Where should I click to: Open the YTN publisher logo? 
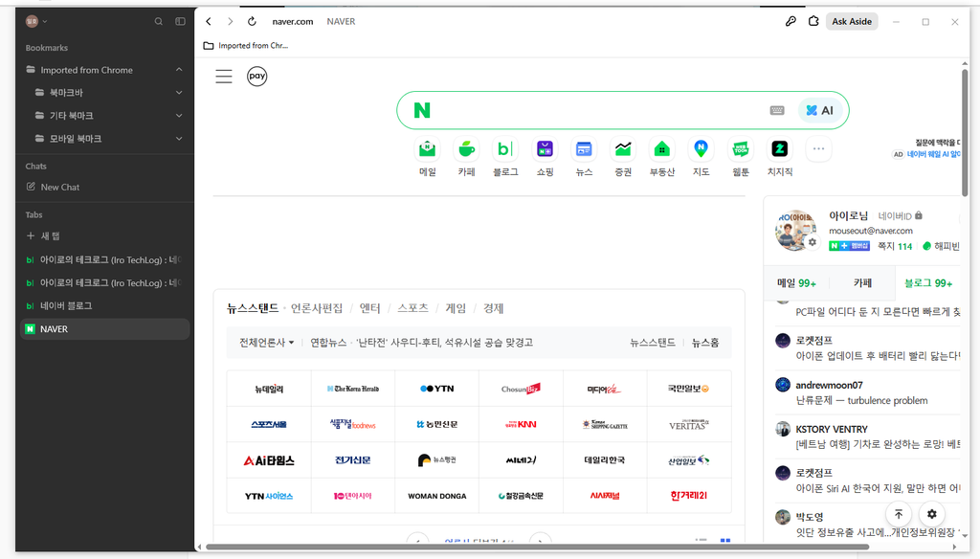(x=436, y=389)
